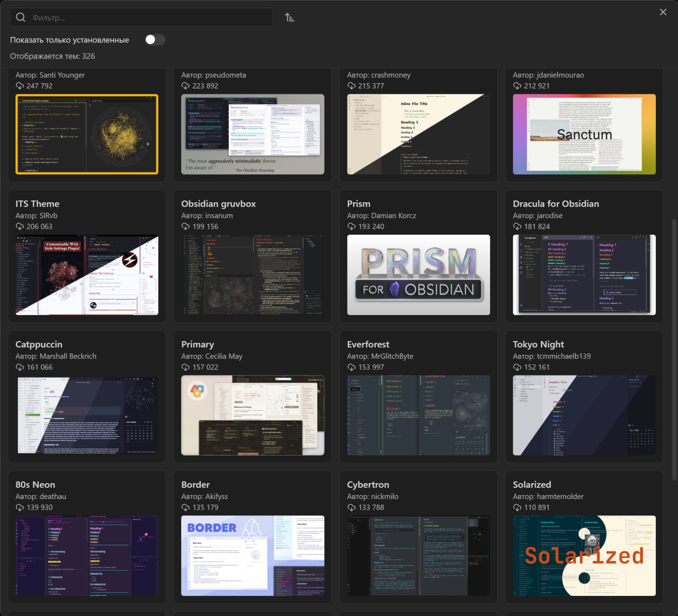Click the vertical scrollbar of the theme list

(x=674, y=350)
